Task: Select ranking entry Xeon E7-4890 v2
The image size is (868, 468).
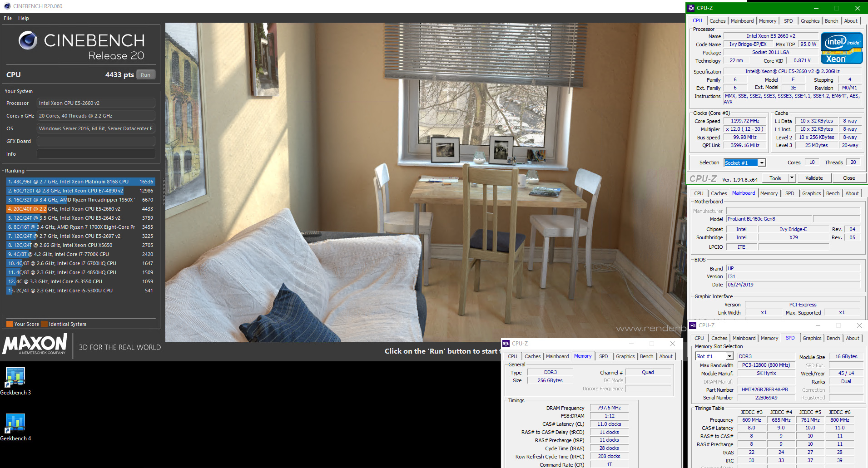Action: coord(80,191)
